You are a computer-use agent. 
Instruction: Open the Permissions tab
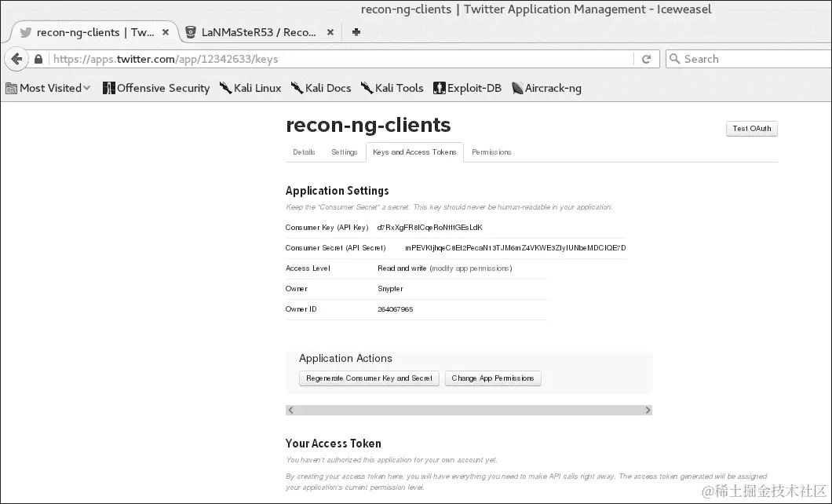click(x=491, y=152)
